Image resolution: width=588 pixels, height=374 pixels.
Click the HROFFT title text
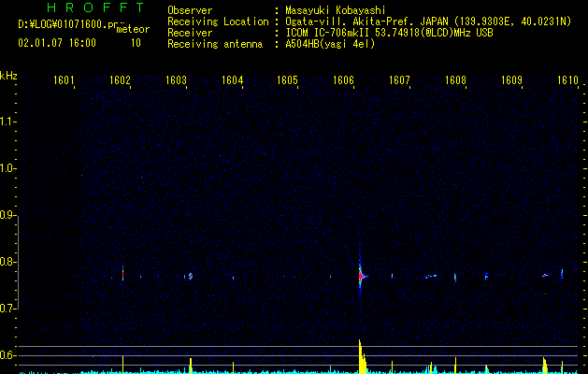click(x=95, y=7)
